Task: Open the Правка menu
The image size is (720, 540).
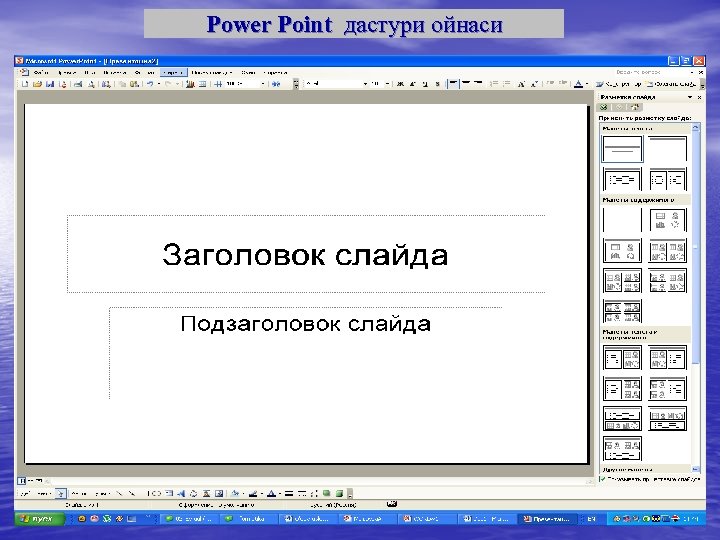Action: [67, 73]
